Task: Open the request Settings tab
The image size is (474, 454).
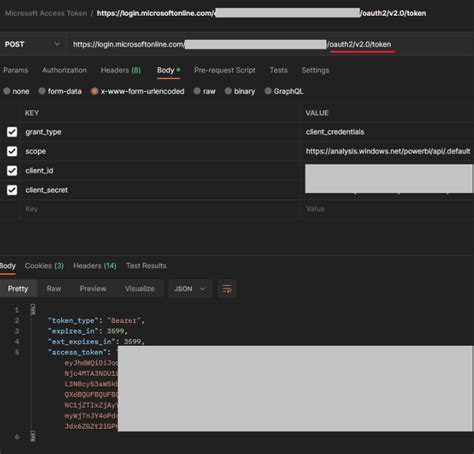Action: (x=315, y=70)
